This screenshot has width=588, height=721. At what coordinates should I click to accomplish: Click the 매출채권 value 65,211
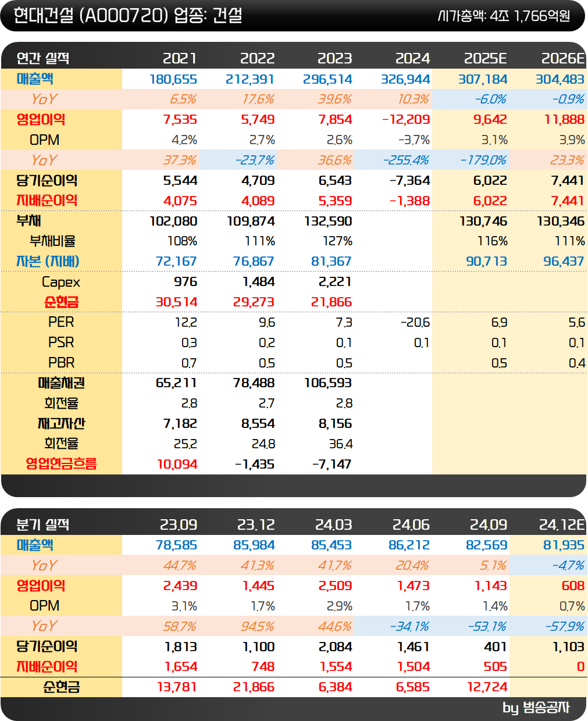[x=176, y=383]
